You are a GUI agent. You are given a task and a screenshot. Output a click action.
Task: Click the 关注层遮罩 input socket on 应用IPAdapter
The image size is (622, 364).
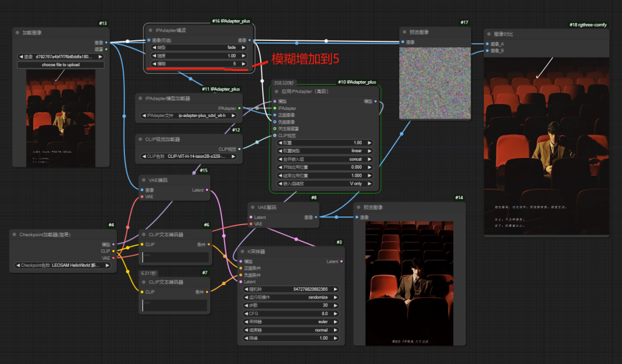point(275,128)
